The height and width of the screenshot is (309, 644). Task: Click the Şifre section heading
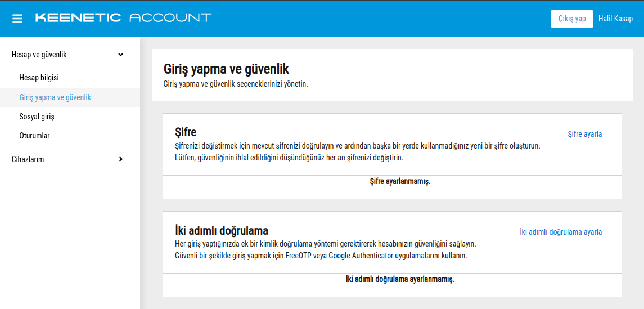coord(186,132)
